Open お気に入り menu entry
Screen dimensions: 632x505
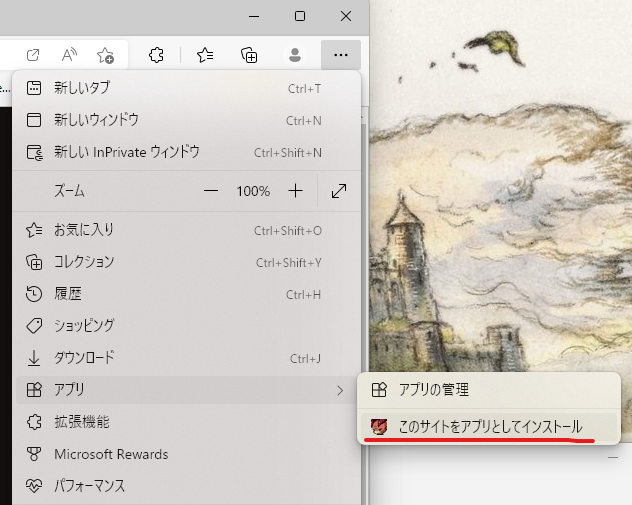coord(187,230)
